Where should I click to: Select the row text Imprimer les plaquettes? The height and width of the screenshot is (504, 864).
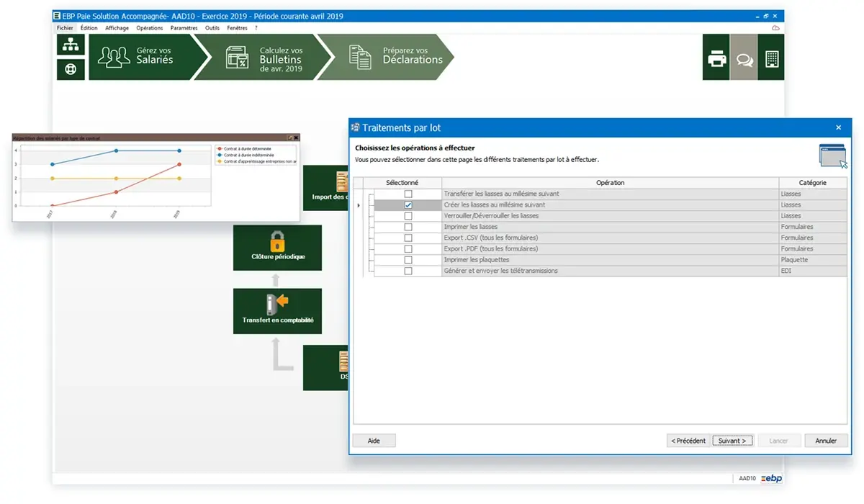pos(477,260)
